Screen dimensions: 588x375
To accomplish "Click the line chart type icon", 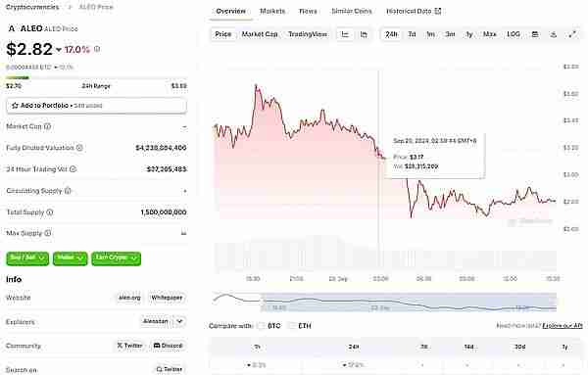I will 345,34.
